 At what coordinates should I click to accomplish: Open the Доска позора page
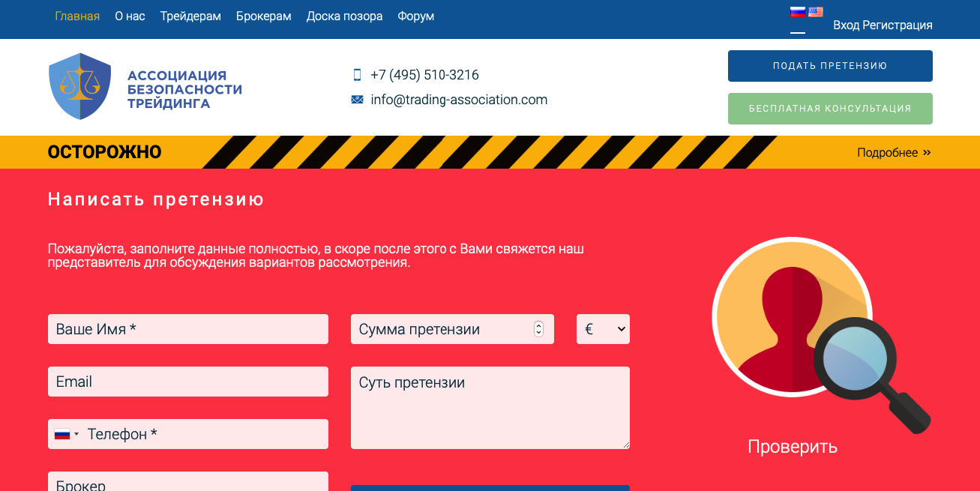344,16
